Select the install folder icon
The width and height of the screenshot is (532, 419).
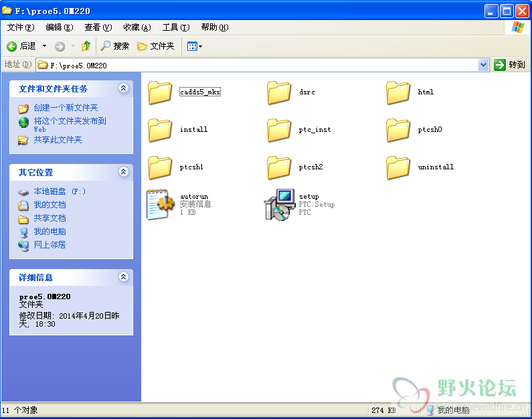click(x=160, y=130)
